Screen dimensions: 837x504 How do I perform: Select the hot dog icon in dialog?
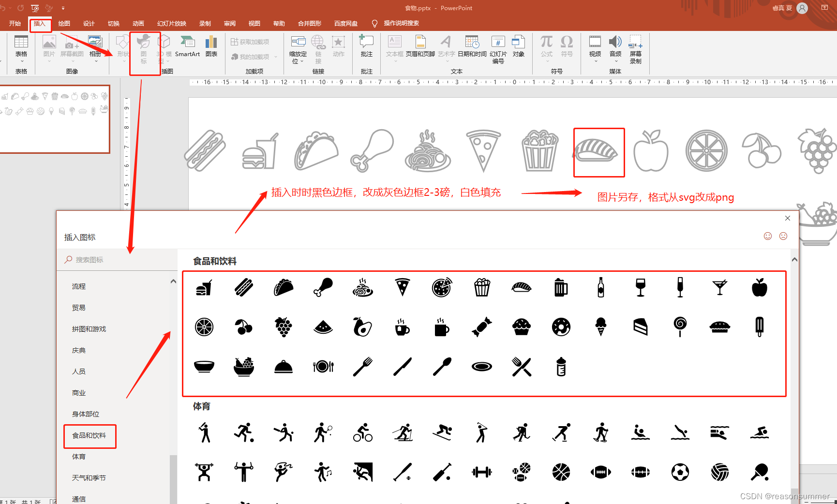point(244,287)
